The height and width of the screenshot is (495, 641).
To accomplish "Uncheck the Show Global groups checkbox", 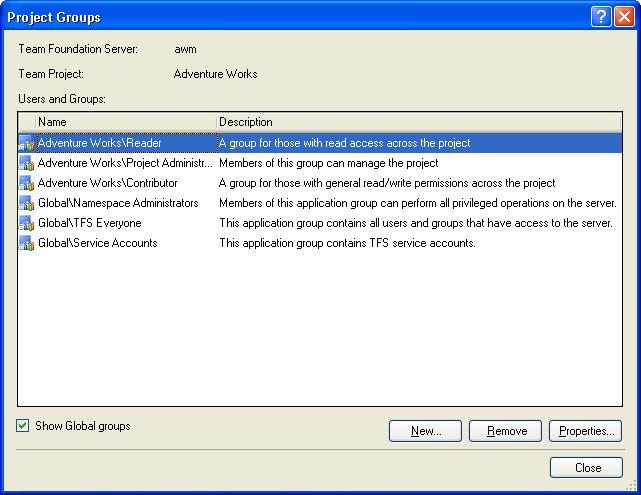I will click(x=23, y=426).
